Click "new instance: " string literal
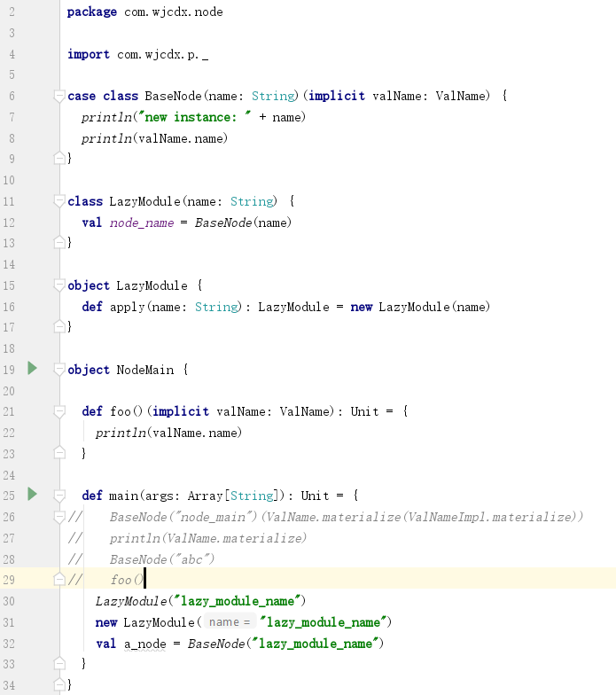This screenshot has width=616, height=695. tap(195, 117)
